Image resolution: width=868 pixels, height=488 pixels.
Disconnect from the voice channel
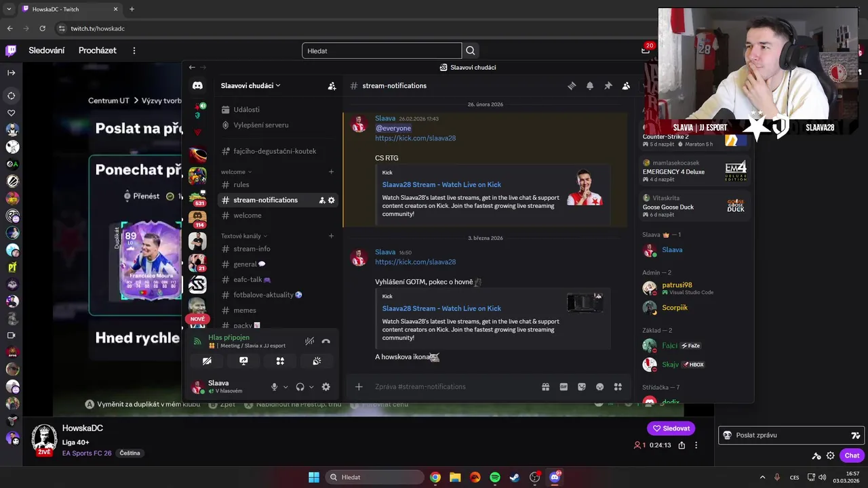click(325, 342)
